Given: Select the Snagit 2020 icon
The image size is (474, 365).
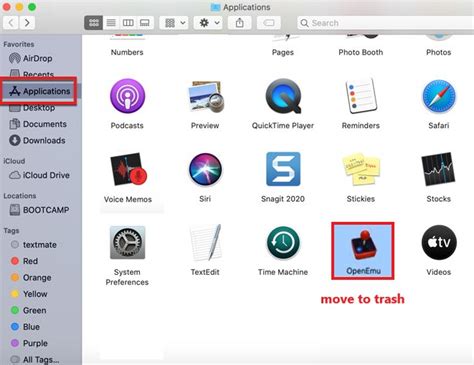Looking at the screenshot, I should point(283,169).
